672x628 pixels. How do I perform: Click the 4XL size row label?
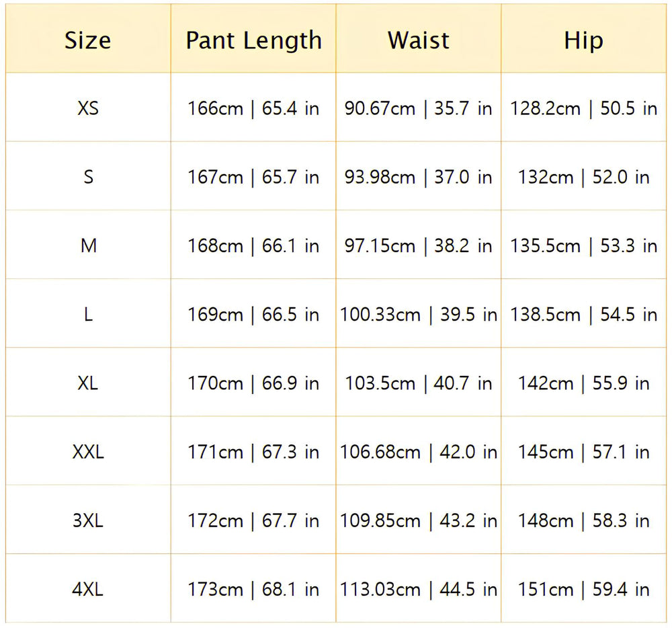click(88, 590)
